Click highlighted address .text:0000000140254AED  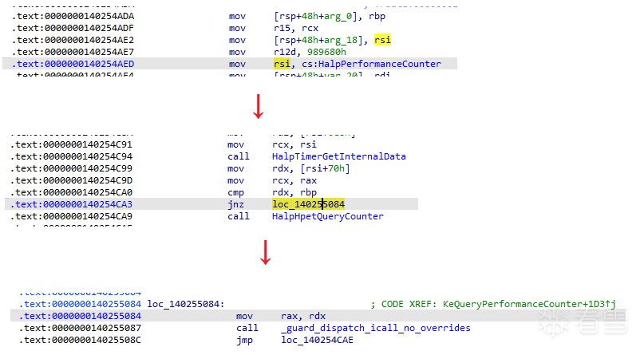[73, 64]
